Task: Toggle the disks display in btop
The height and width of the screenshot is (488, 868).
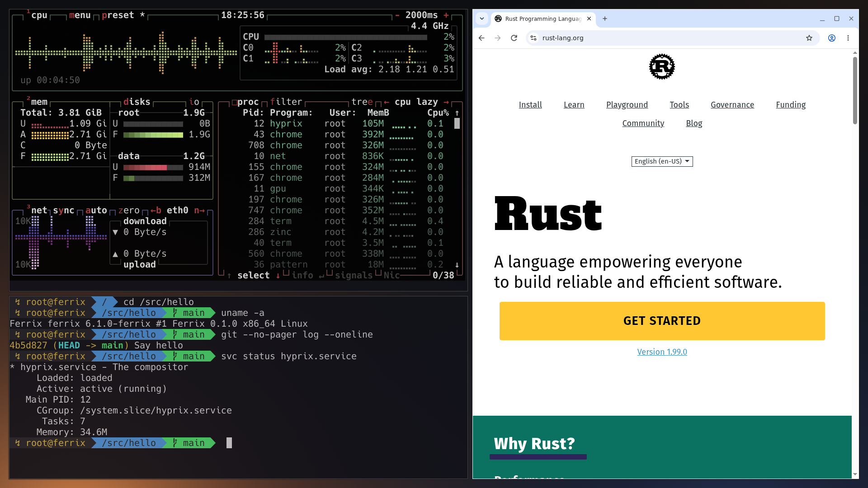Action: click(137, 102)
